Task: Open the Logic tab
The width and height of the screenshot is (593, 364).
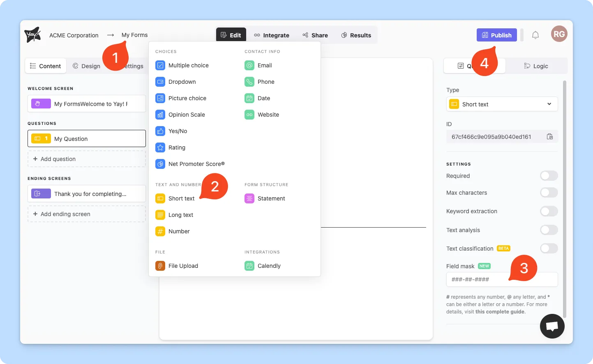Action: point(536,66)
